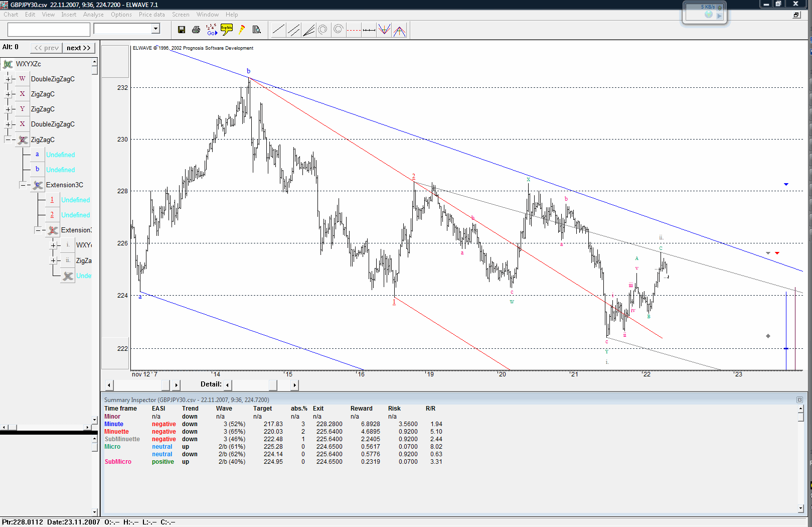Click the W wave DoubleZigZagC icon
Viewport: 812px width, 527px height.
pyautogui.click(x=22, y=79)
